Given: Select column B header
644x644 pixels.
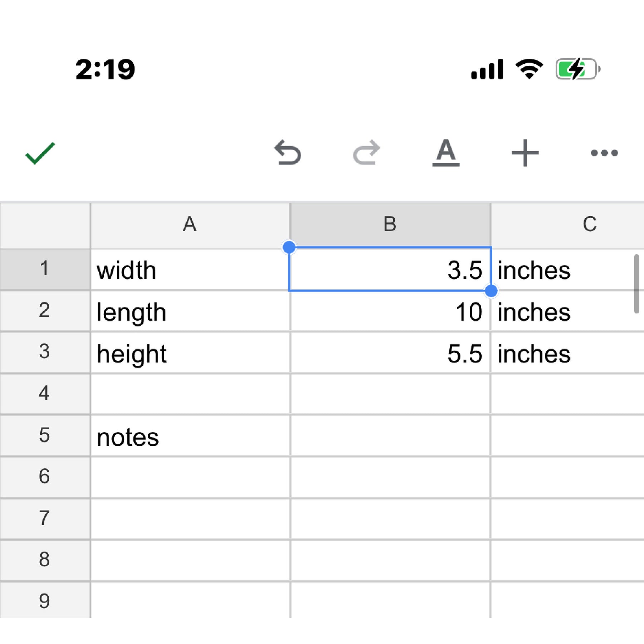Looking at the screenshot, I should 390,225.
